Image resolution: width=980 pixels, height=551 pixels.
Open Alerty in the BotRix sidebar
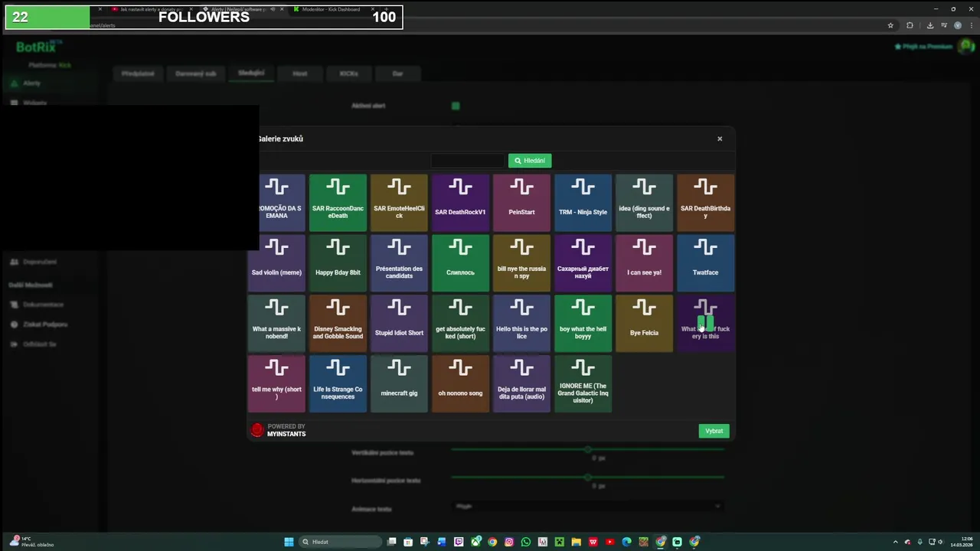pos(31,83)
